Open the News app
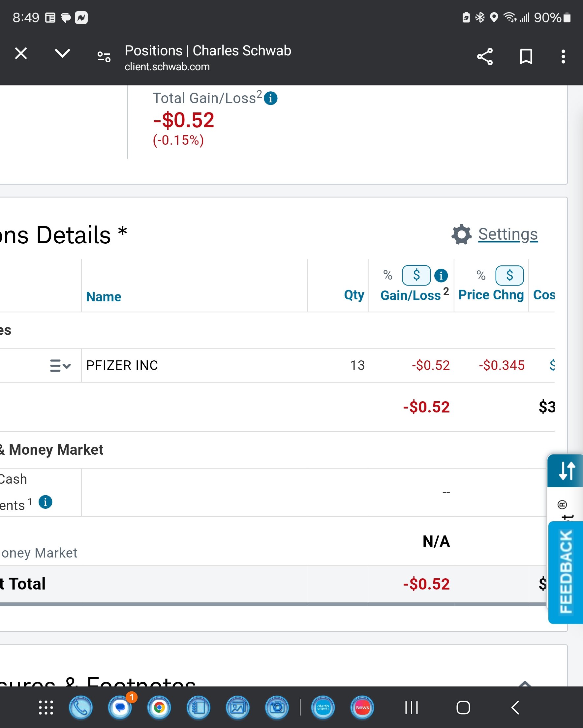Image resolution: width=583 pixels, height=728 pixels. (362, 708)
